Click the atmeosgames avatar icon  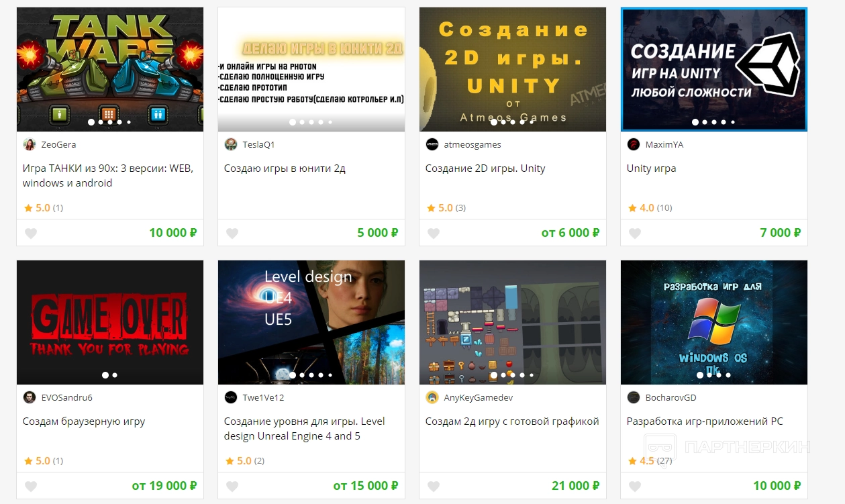(x=432, y=144)
